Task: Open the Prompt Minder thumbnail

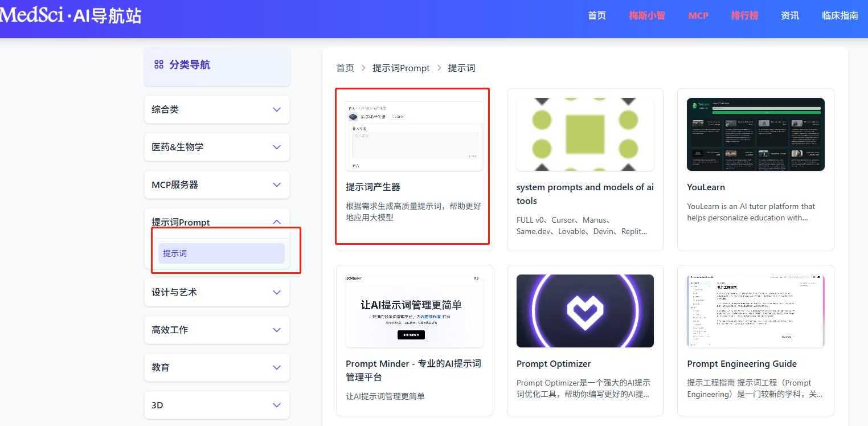Action: click(x=415, y=311)
